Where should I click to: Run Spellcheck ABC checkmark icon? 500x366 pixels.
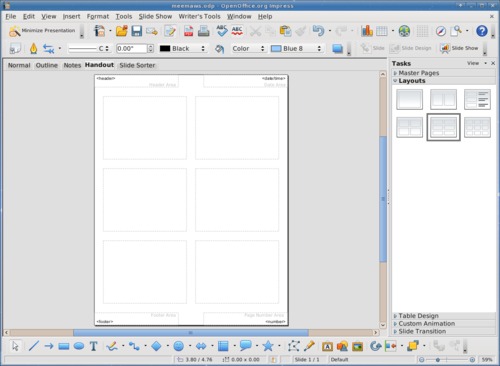[222, 31]
